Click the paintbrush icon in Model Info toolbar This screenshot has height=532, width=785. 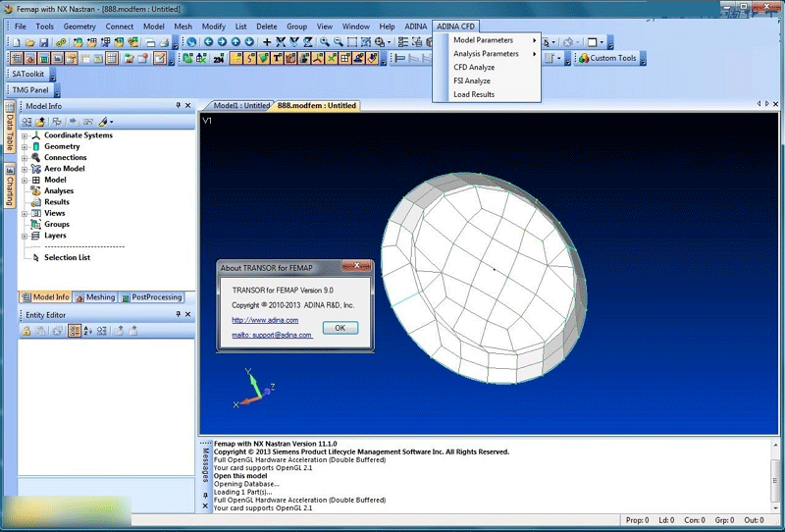(x=103, y=122)
